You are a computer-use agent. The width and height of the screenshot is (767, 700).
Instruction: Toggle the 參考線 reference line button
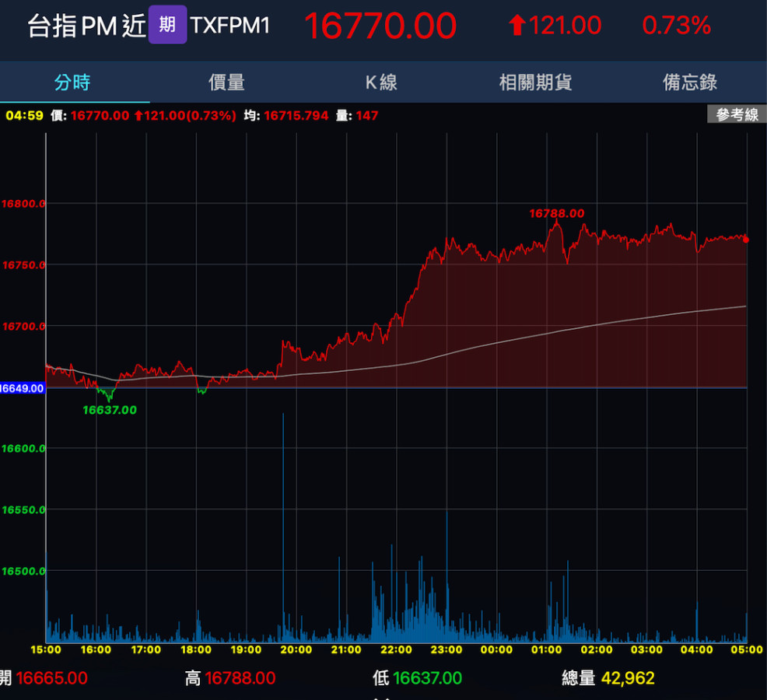pos(737,115)
